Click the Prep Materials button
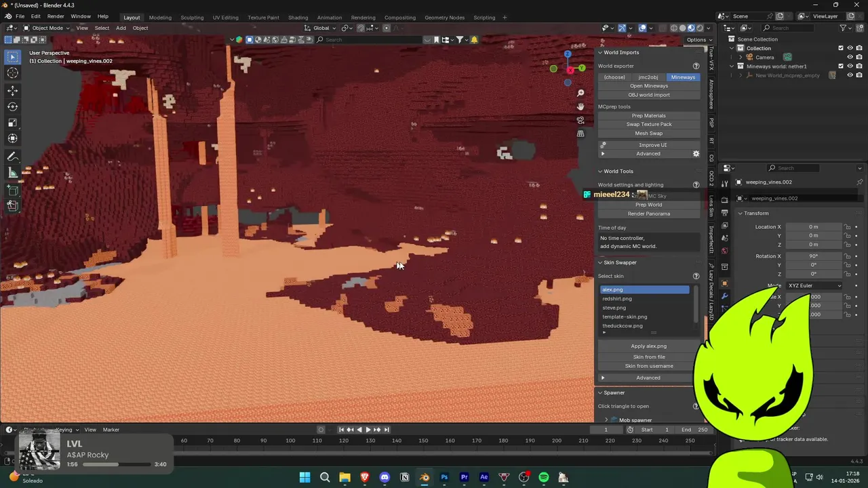Viewport: 868px width, 488px height. coord(649,115)
